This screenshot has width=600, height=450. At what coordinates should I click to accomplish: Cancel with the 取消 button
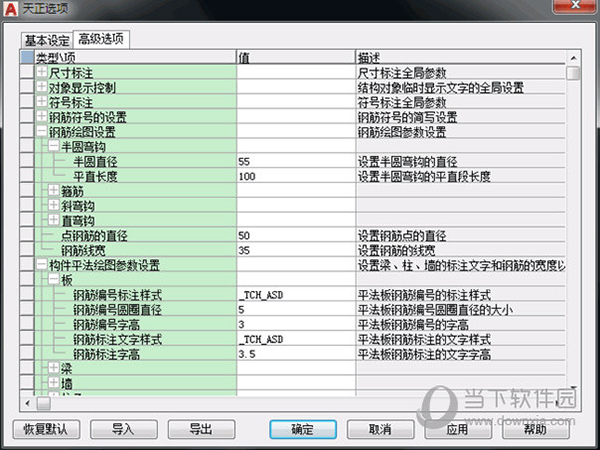380,429
